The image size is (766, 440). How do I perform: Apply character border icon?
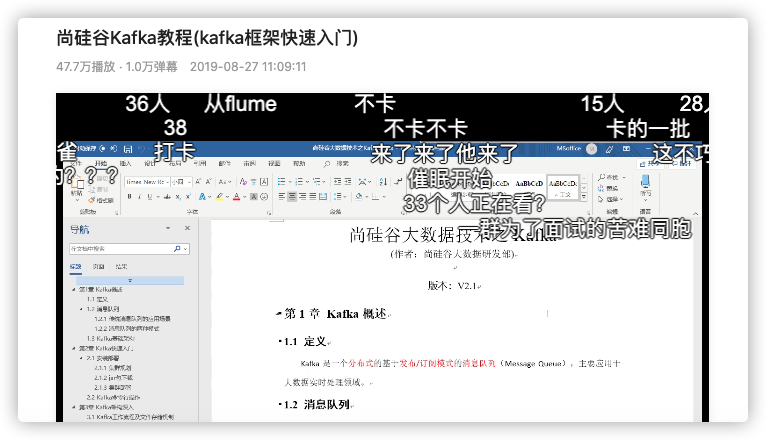click(x=264, y=182)
